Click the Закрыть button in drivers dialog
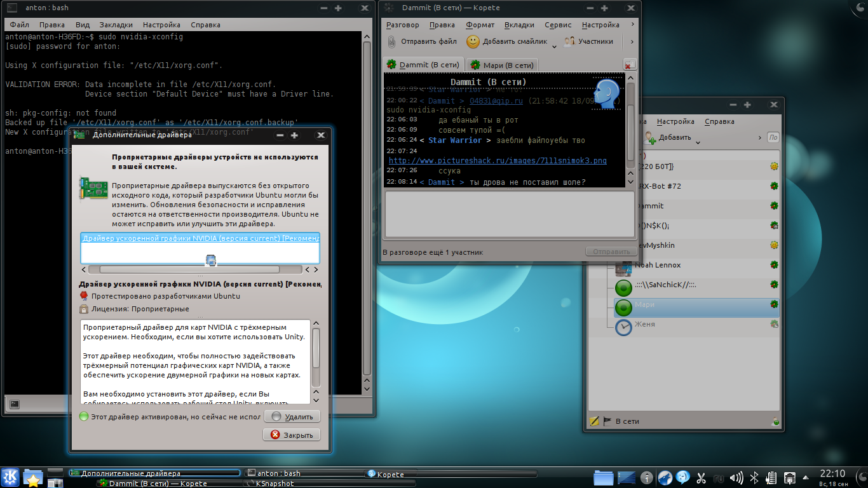Viewport: 868px width, 488px height. 292,435
